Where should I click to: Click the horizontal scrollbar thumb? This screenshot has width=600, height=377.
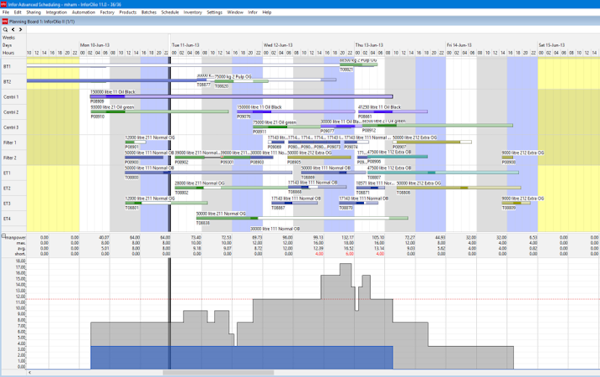point(218,372)
